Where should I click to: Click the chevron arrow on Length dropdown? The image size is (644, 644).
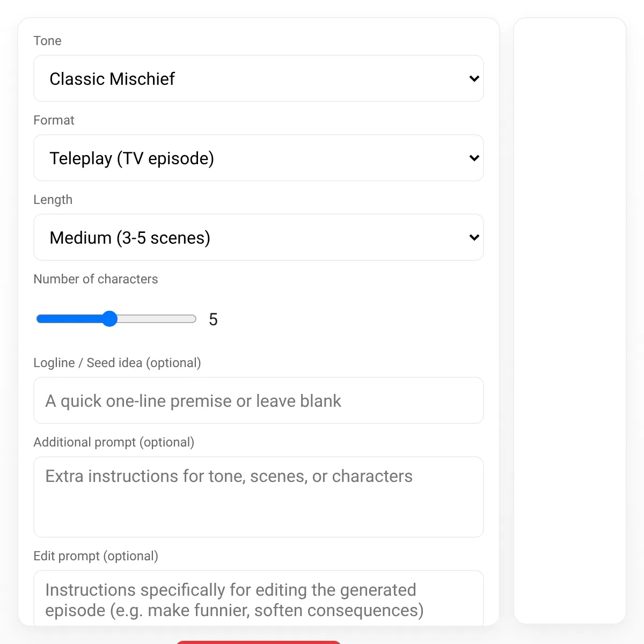tap(474, 238)
